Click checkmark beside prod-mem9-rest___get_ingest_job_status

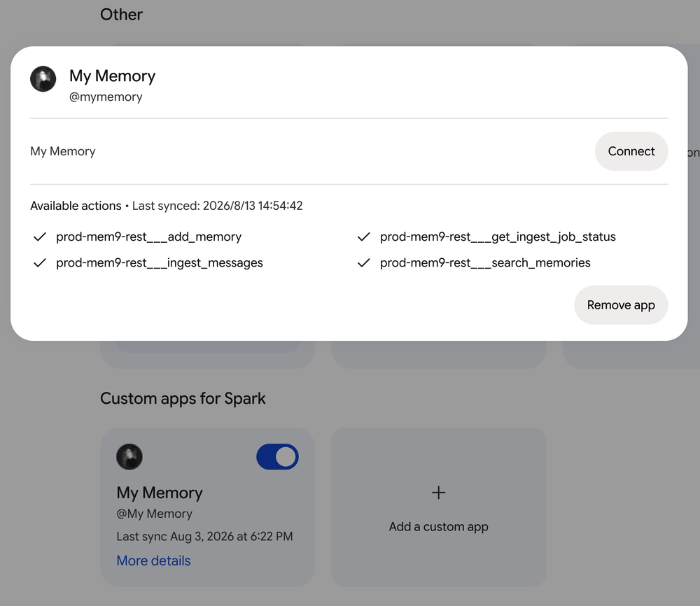point(364,237)
